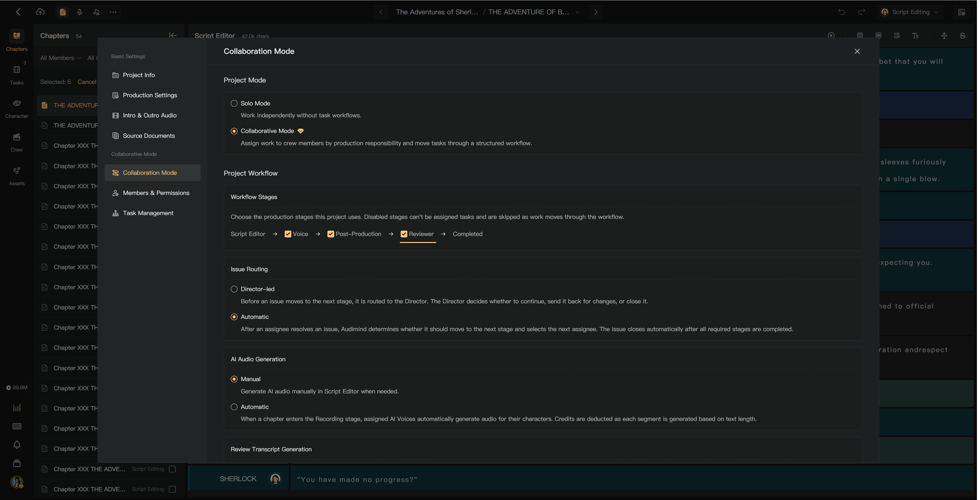The image size is (980, 500).
Task: Expand the THE ADVENTURE OF B... chapter dropdown
Action: pyautogui.click(x=578, y=12)
